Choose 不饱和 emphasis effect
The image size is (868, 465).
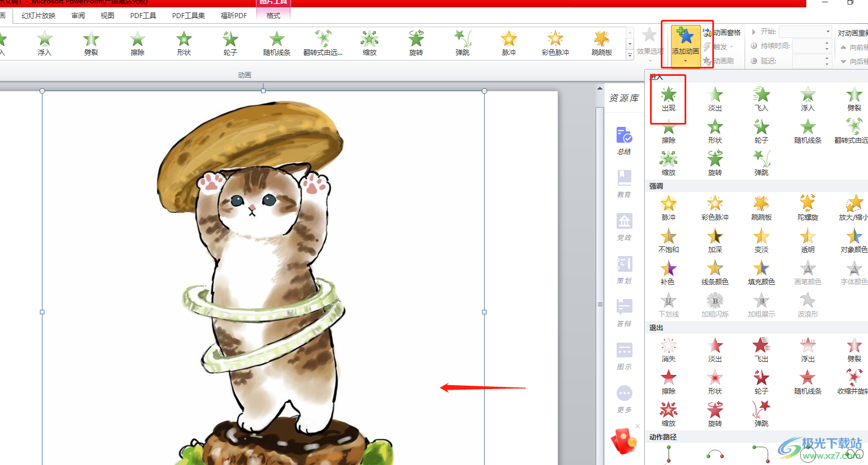[x=669, y=240]
